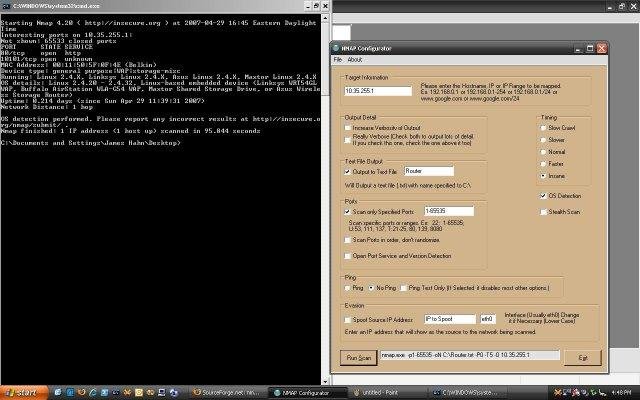
Task: Click the command prompt scrollbar down arrow
Action: tap(325, 381)
